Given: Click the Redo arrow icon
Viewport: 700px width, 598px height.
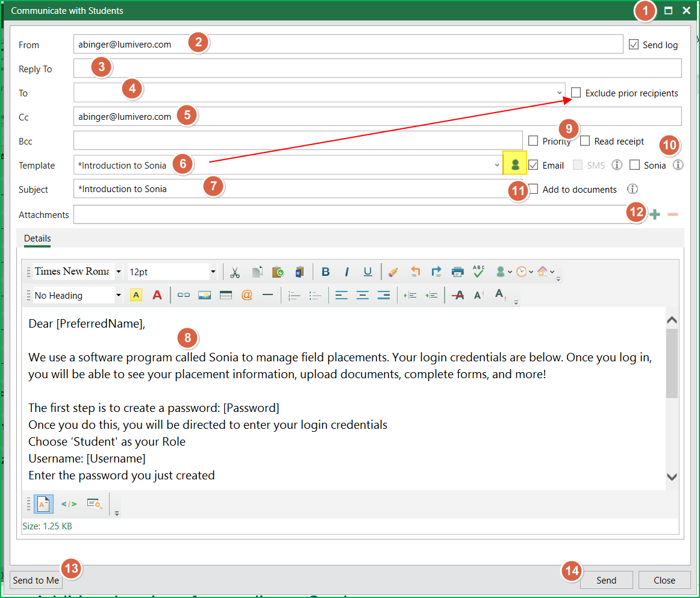Looking at the screenshot, I should (436, 272).
